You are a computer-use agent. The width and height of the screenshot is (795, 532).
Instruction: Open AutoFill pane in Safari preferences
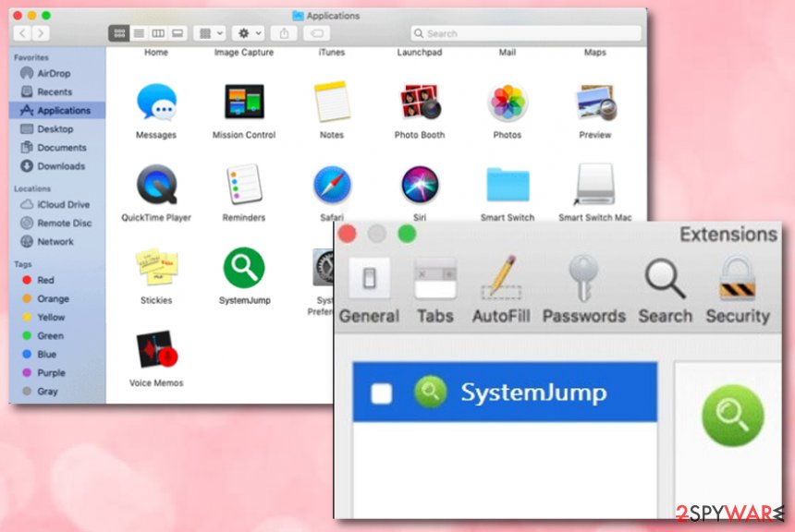(x=501, y=290)
